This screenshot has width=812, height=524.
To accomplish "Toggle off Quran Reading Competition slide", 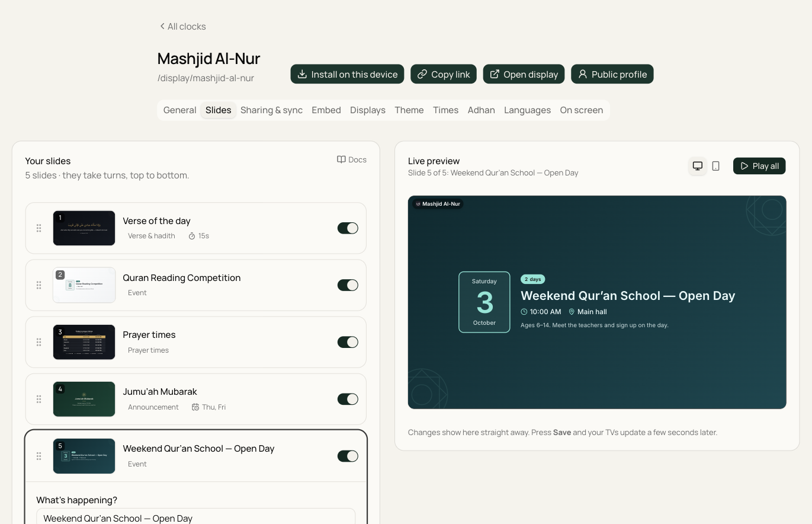I will 348,285.
